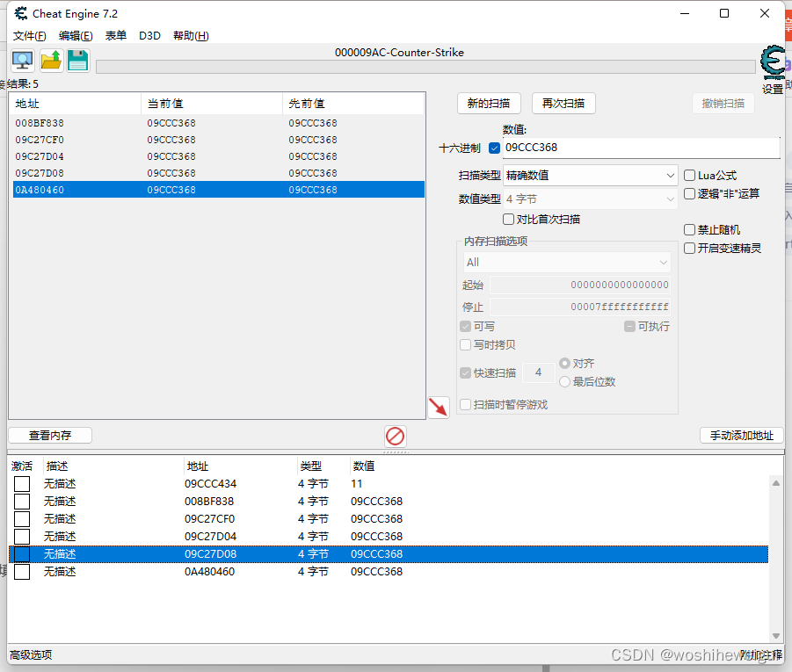Activate checkbox for table address 09C27D08
The width and height of the screenshot is (792, 672).
pyautogui.click(x=22, y=554)
